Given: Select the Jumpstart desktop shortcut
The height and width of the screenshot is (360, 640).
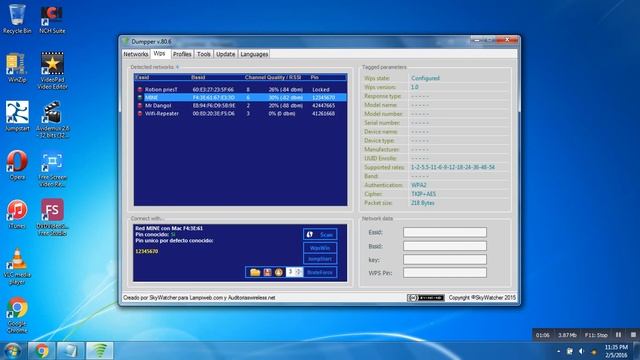Looking at the screenshot, I should click(17, 116).
